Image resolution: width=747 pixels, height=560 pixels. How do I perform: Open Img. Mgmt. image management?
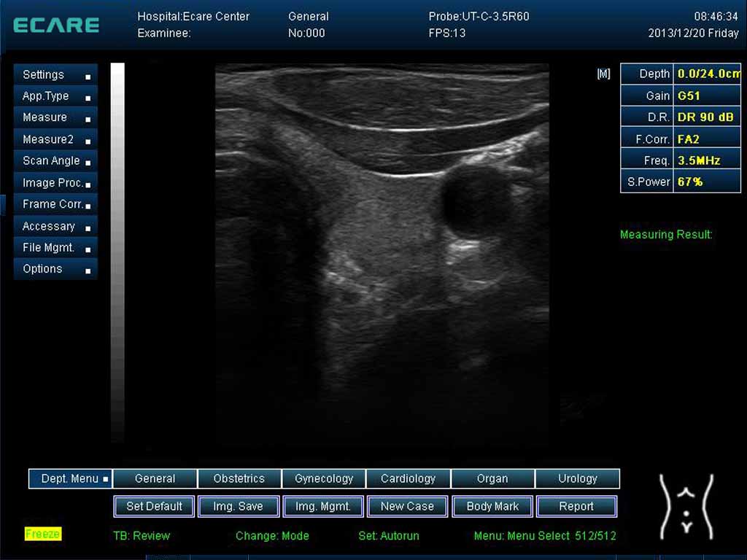(323, 506)
